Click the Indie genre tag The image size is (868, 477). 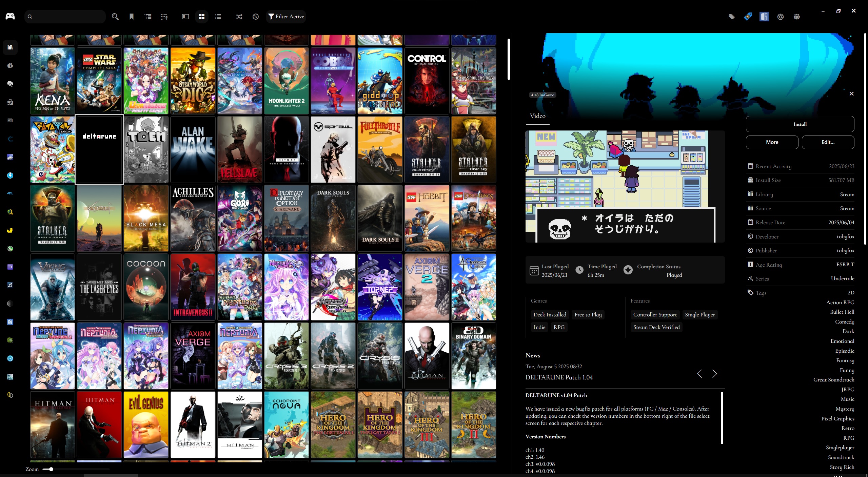539,327
